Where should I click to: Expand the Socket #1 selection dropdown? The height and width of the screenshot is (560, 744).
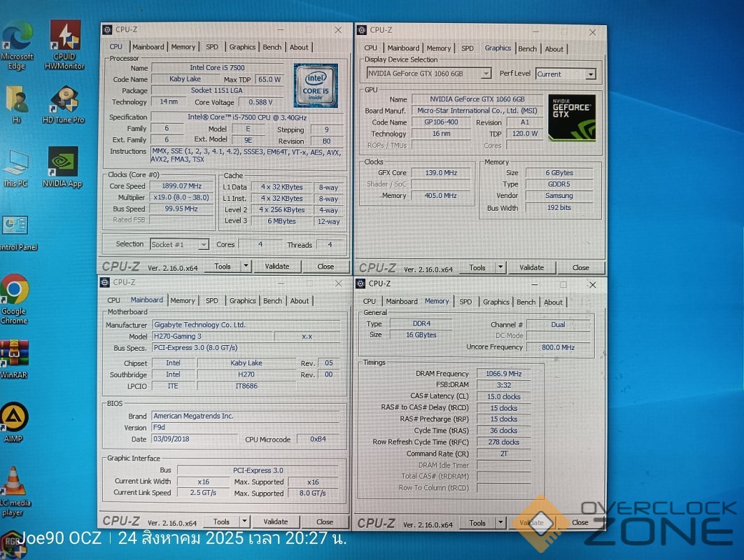tap(203, 244)
